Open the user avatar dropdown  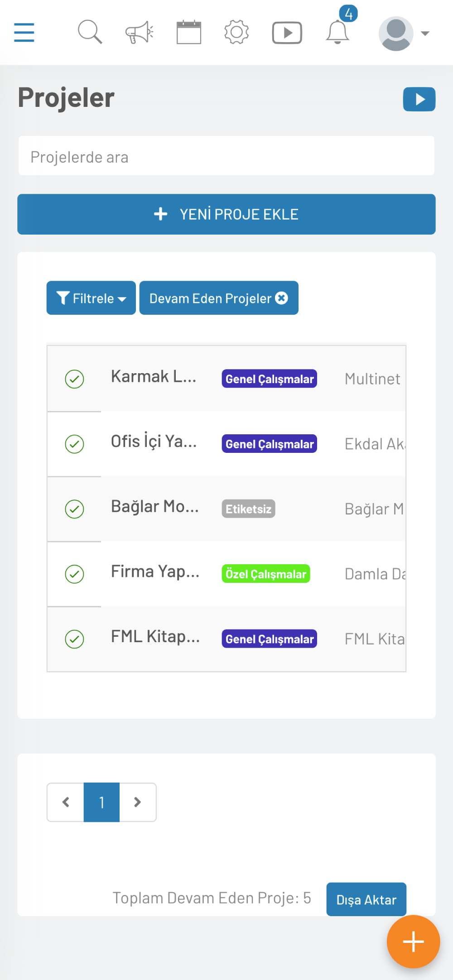point(404,34)
